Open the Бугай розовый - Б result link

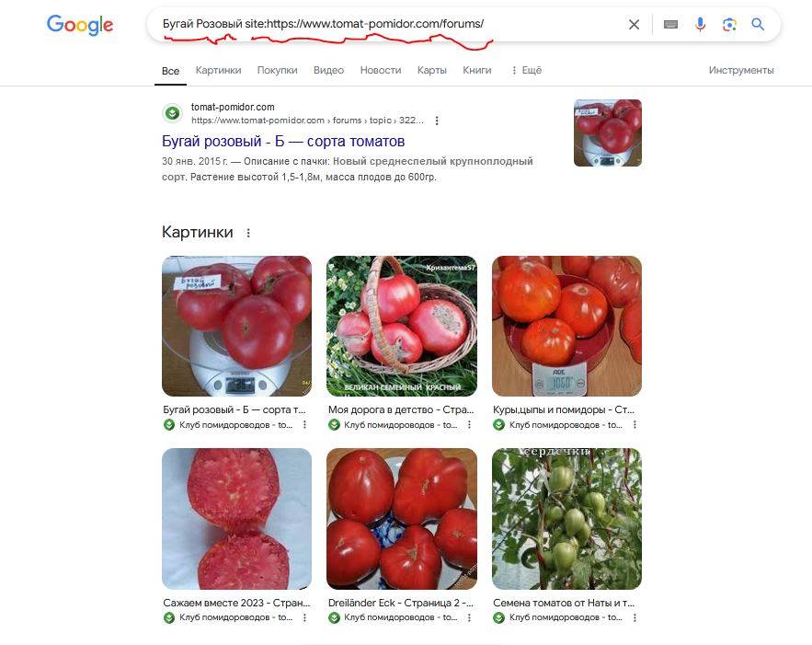(283, 141)
